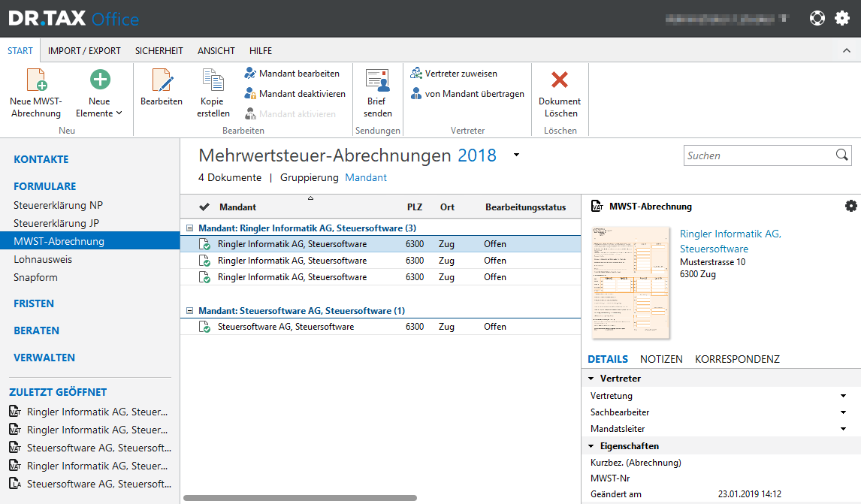Sort by the Ort column header
Viewport: 861px width, 504px height.
pyautogui.click(x=447, y=207)
